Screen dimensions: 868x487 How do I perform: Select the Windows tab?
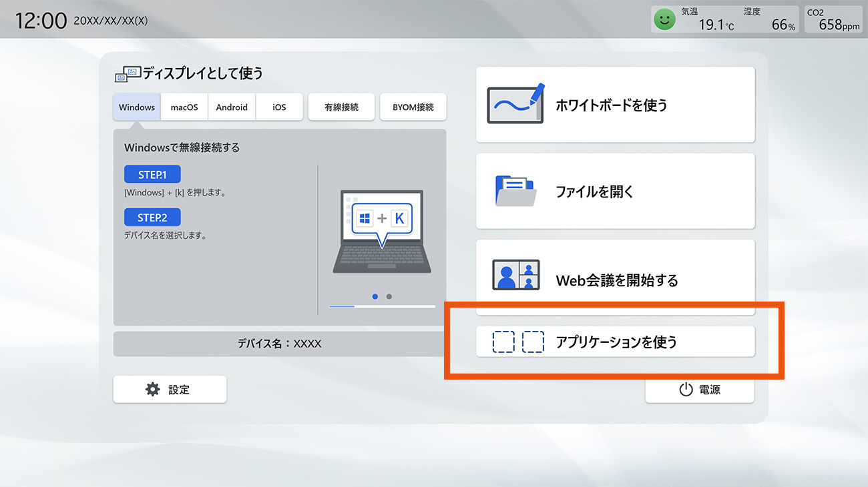[x=137, y=107]
